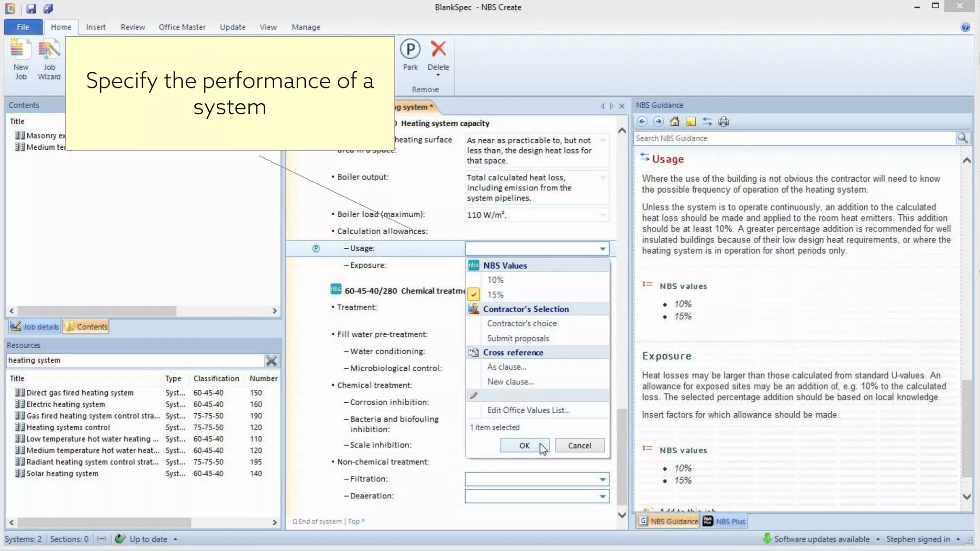Switch to the View ribbon tab
The height and width of the screenshot is (551, 980).
click(x=268, y=27)
